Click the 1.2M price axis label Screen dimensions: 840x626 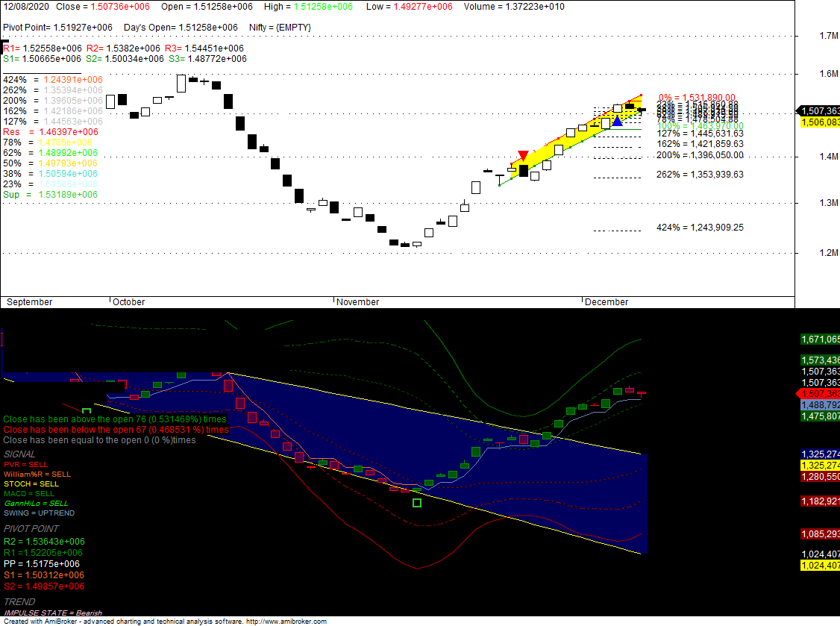pos(829,253)
